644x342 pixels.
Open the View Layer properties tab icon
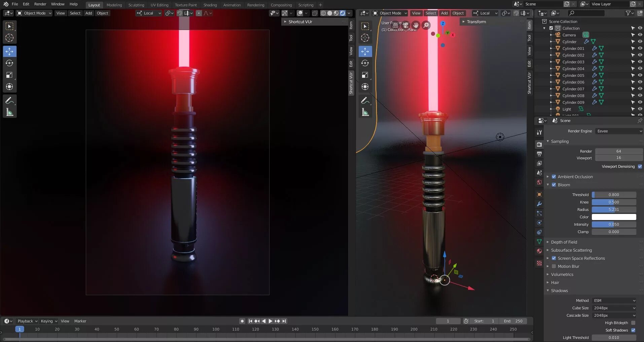539,163
